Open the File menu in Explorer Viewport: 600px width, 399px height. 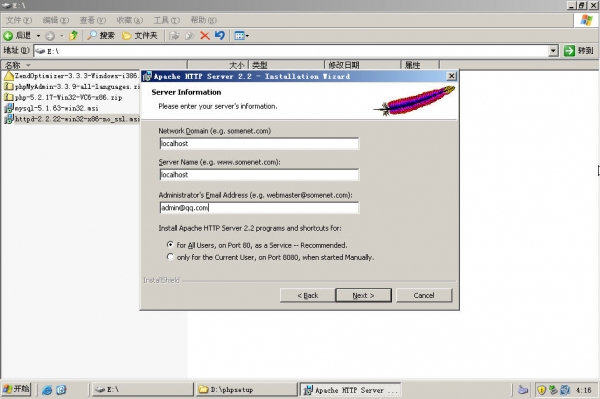19,20
